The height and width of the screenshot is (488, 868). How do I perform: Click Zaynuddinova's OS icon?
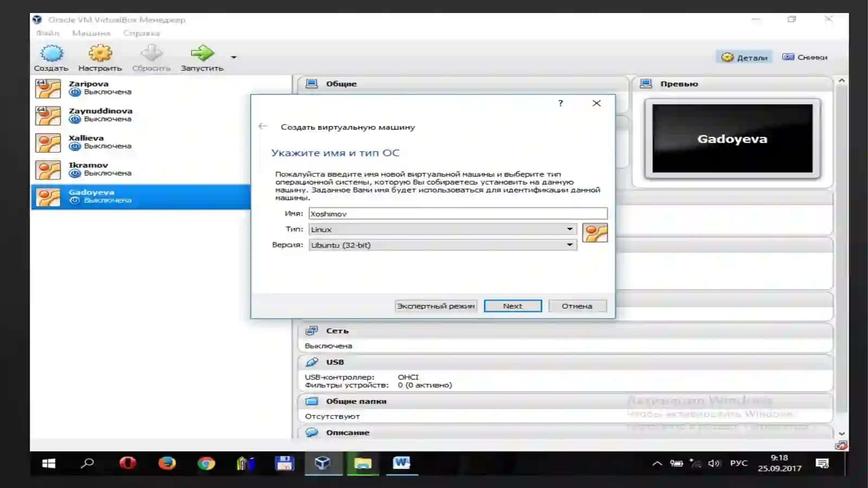(48, 116)
